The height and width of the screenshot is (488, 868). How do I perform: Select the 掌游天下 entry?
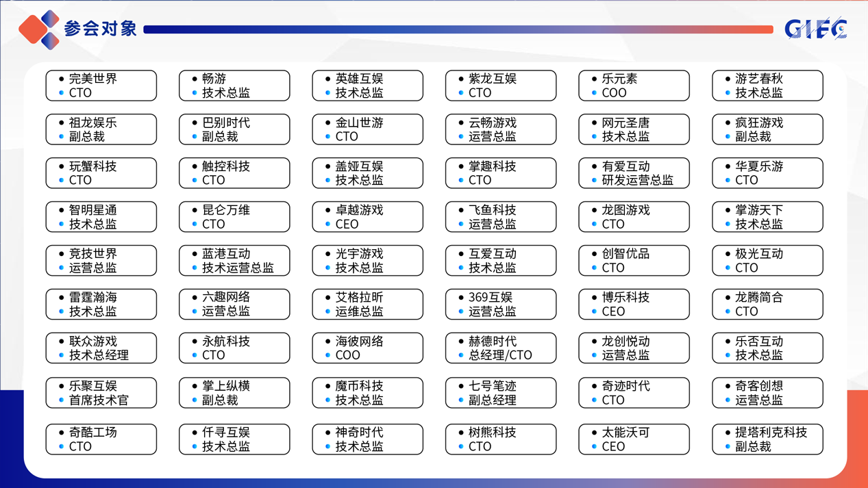point(767,217)
